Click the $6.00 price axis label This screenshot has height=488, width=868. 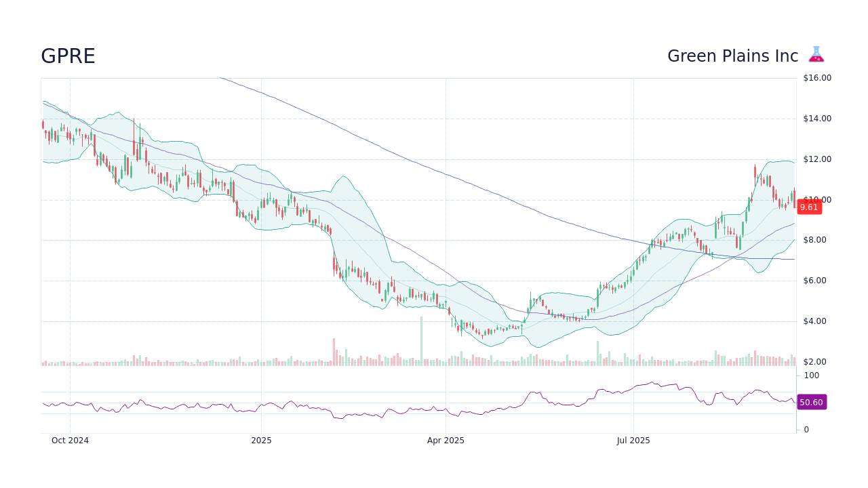[814, 281]
